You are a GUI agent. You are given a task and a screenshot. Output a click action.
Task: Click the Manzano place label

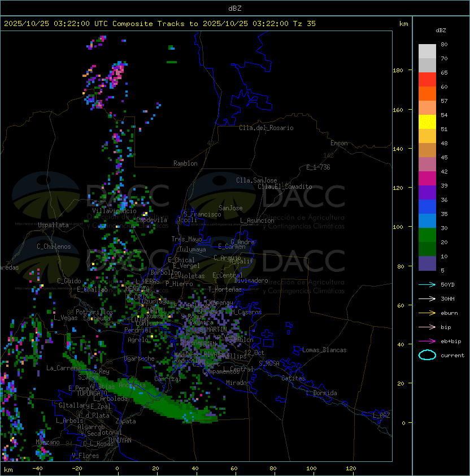(x=47, y=442)
